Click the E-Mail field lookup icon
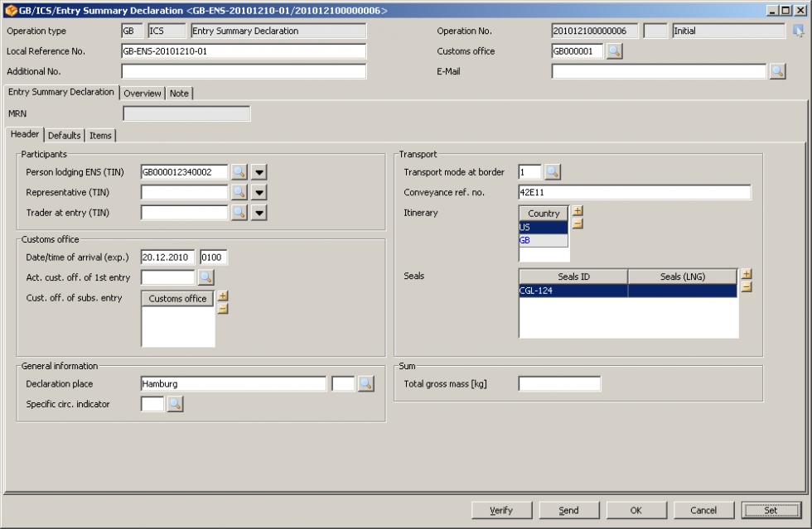Screen dimensions: 812x529 (777, 71)
